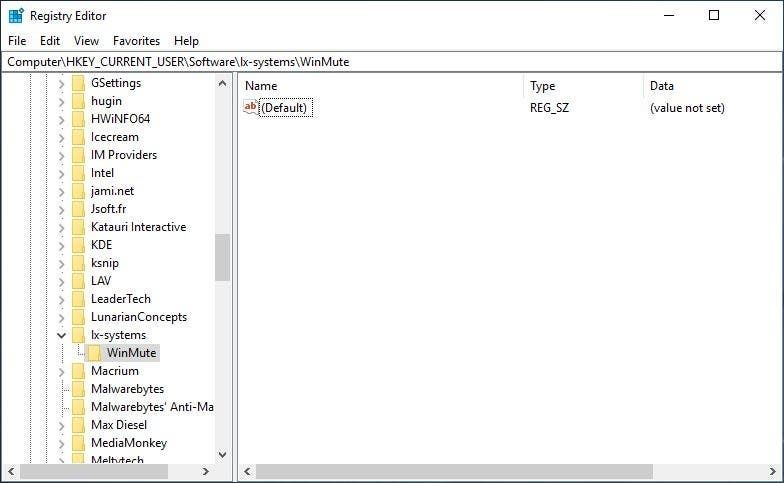
Task: Select the Icecream folder icon
Action: tap(78, 137)
